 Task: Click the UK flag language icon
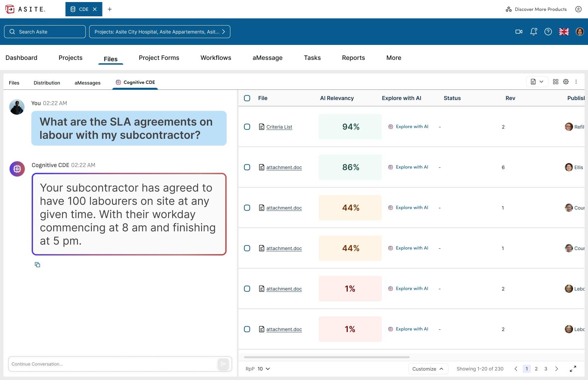564,32
